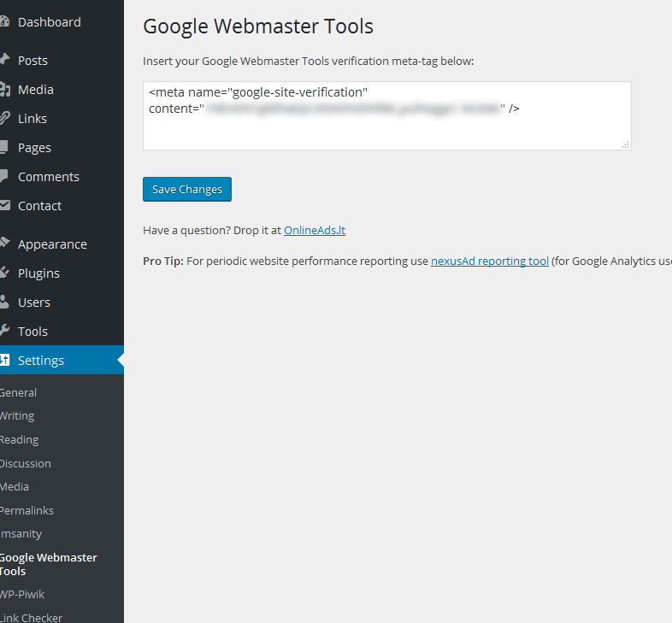This screenshot has height=623, width=672.
Task: Open General settings submenu
Action: click(18, 393)
